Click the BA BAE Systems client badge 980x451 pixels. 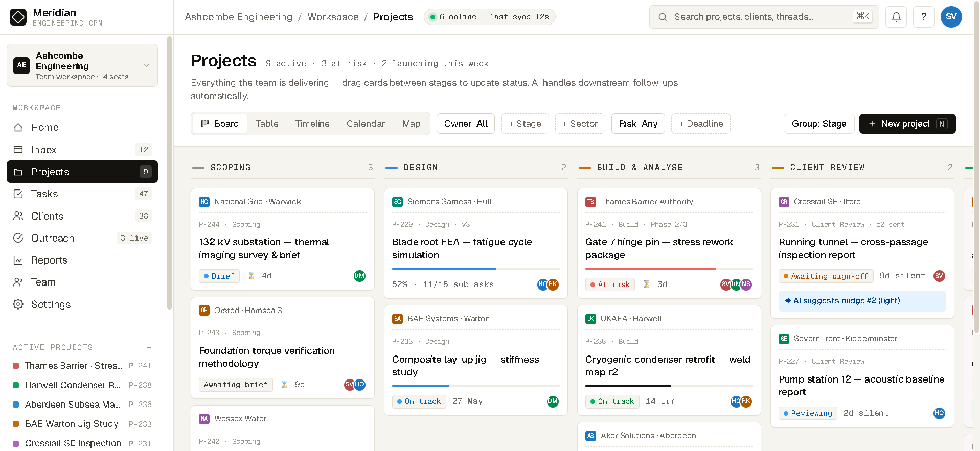click(x=397, y=319)
